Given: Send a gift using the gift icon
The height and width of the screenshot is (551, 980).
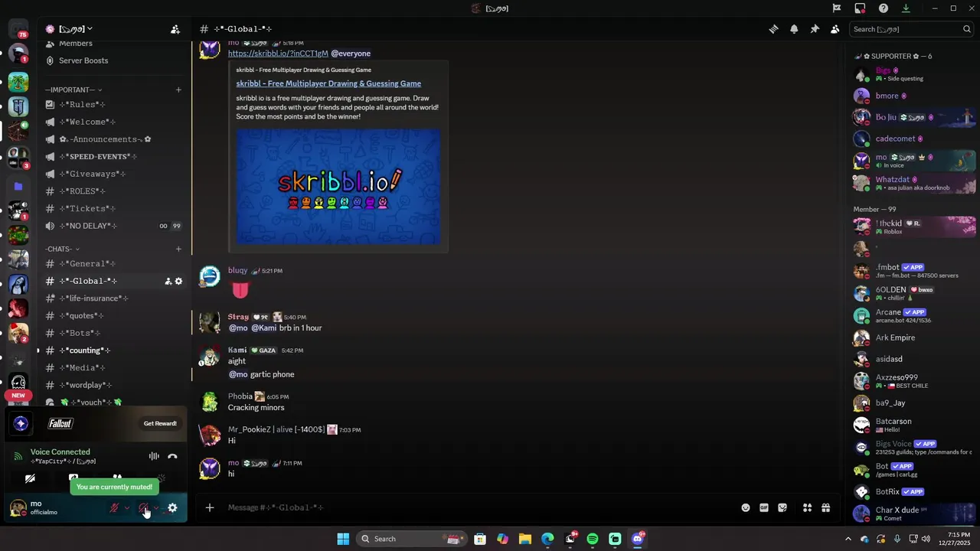Looking at the screenshot, I should (825, 507).
